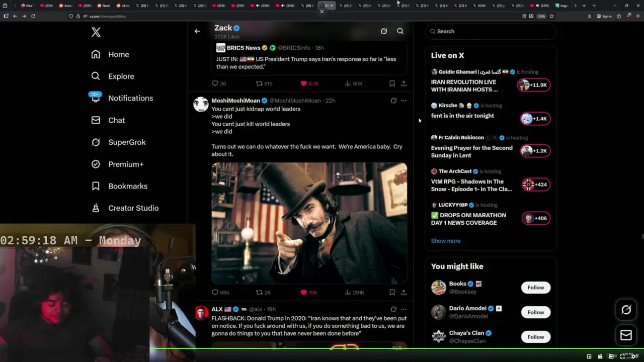Join VtM RPG ArchCast space
The width and height of the screenshot is (644, 362).
(x=536, y=185)
